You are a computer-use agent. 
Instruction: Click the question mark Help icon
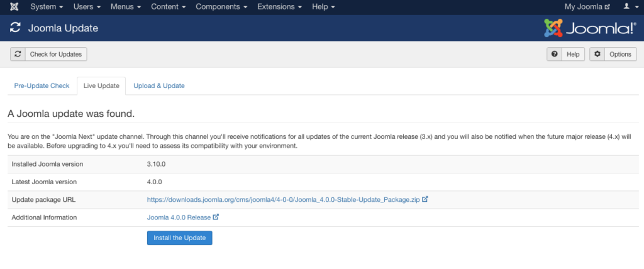tap(554, 55)
